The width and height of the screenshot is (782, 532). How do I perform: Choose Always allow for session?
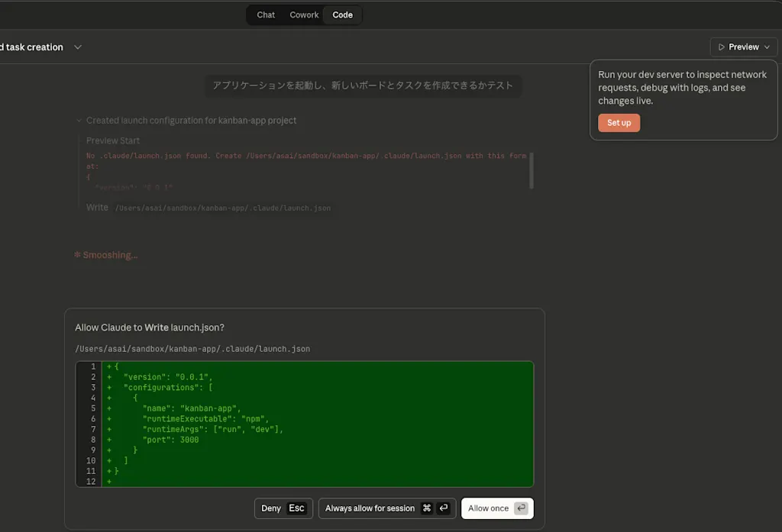click(387, 508)
